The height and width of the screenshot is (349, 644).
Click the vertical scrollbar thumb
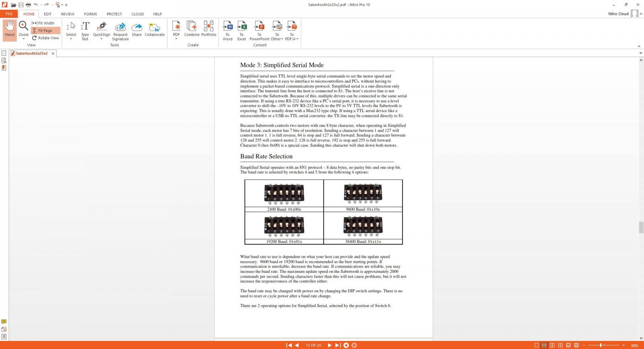pos(641,227)
